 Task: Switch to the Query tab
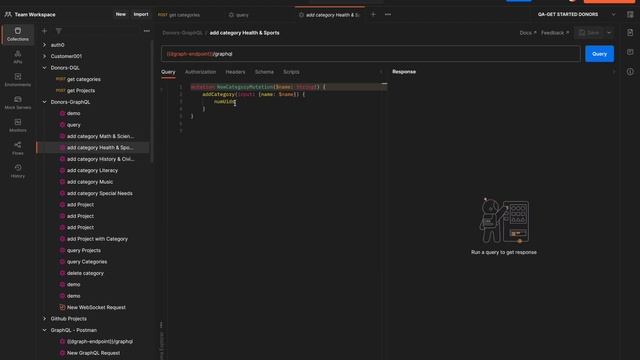[168, 72]
